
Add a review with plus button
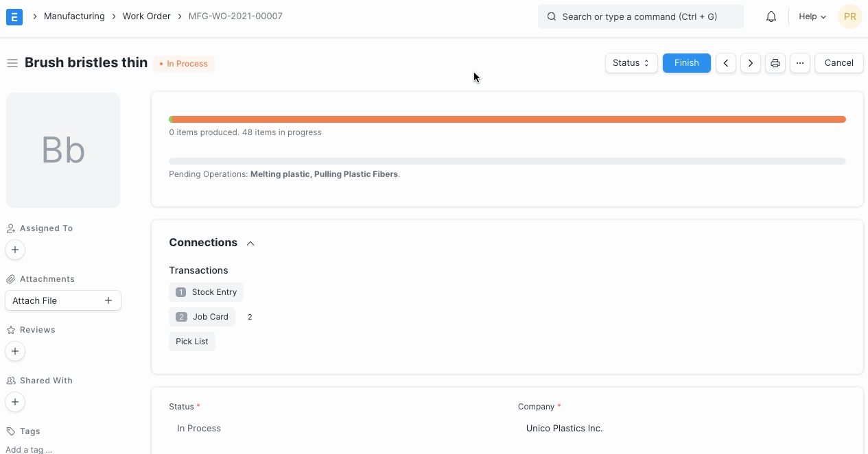click(15, 351)
